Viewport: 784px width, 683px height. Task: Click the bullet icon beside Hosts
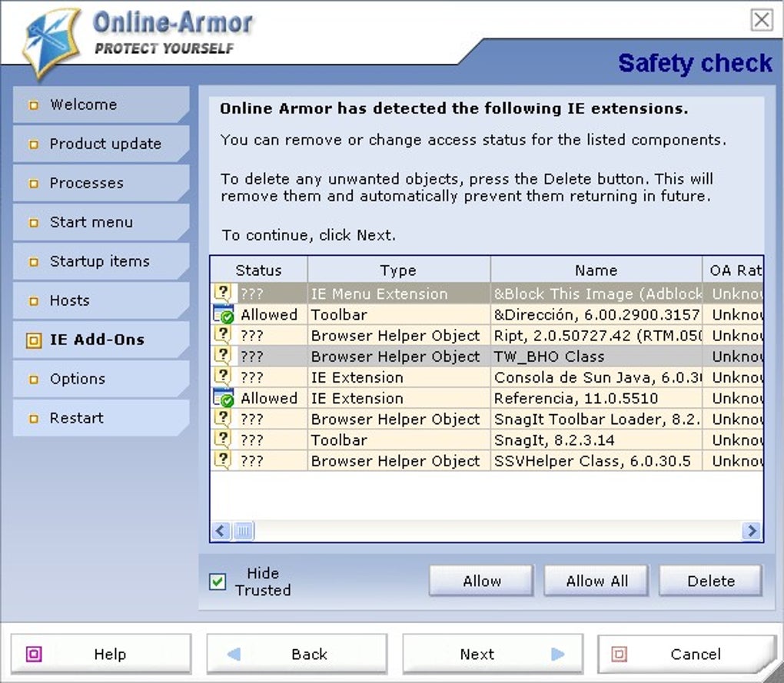pyautogui.click(x=34, y=301)
